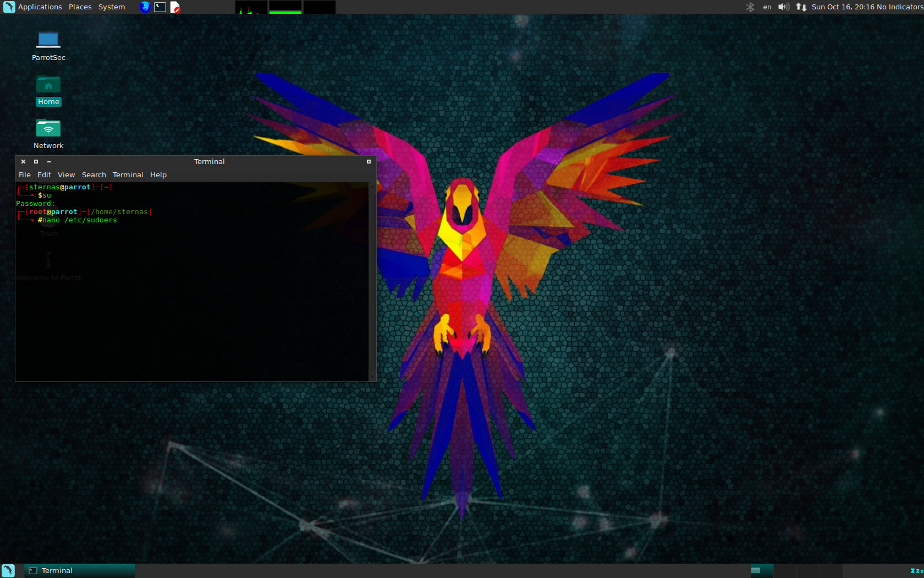Click the 'Zzz' sleep indicator icon

pos(916,571)
